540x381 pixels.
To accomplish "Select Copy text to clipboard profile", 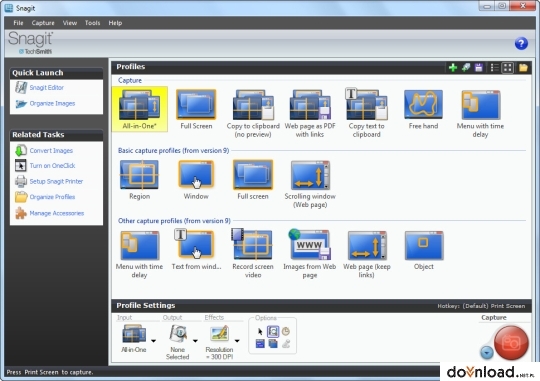I will tap(366, 114).
